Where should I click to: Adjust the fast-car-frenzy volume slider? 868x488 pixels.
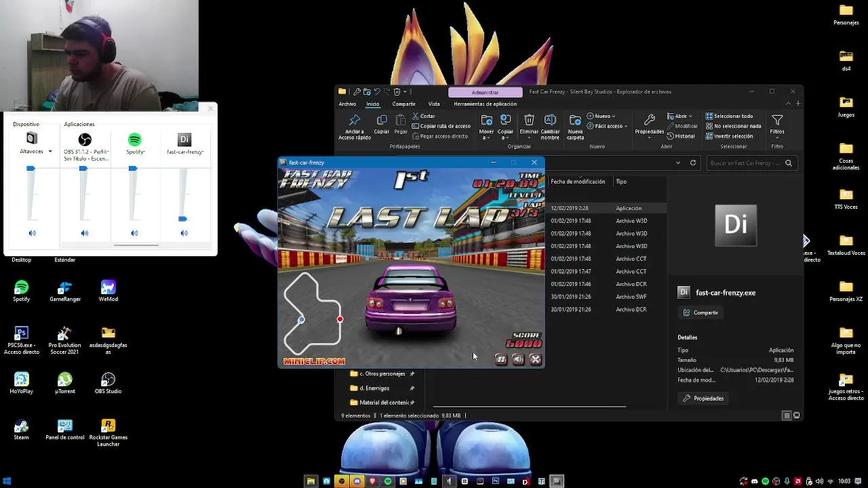[182, 219]
